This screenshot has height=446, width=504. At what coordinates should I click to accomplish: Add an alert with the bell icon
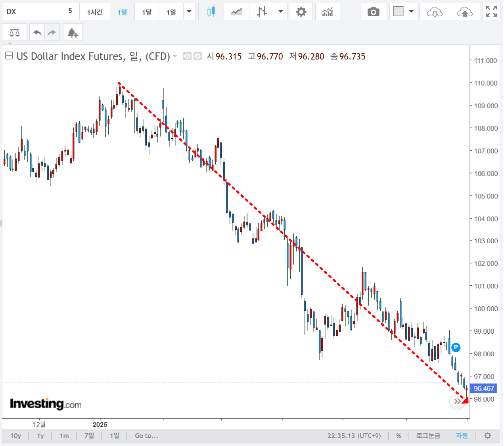(73, 33)
